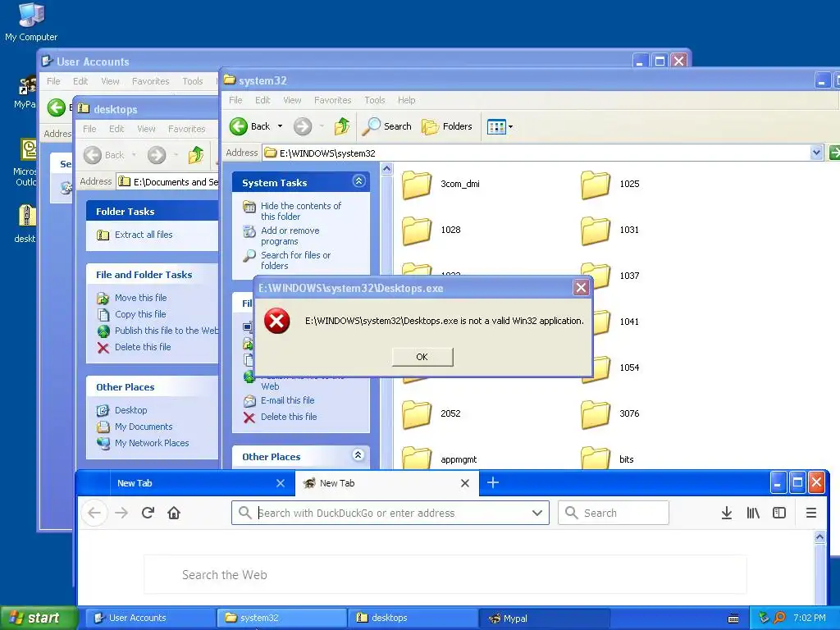Expand the browser address bar history dropdown

coord(536,514)
